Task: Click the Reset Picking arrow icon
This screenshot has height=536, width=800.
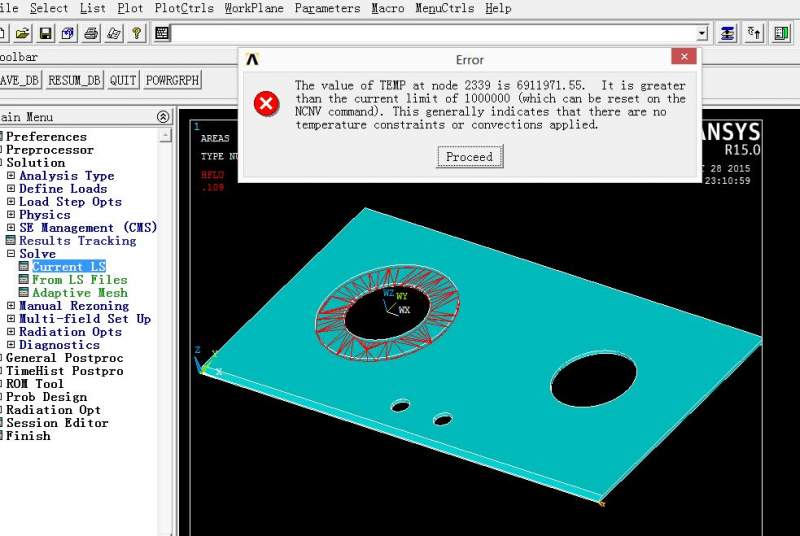Action: 754,34
